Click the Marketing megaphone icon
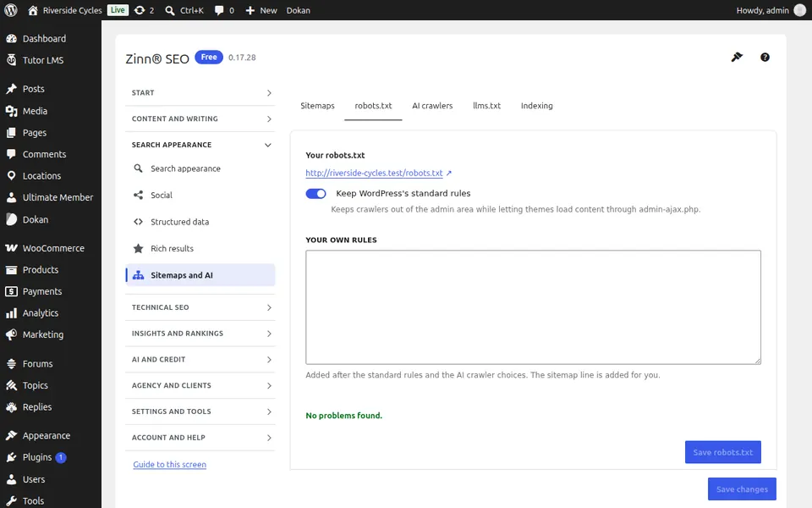 [x=11, y=335]
